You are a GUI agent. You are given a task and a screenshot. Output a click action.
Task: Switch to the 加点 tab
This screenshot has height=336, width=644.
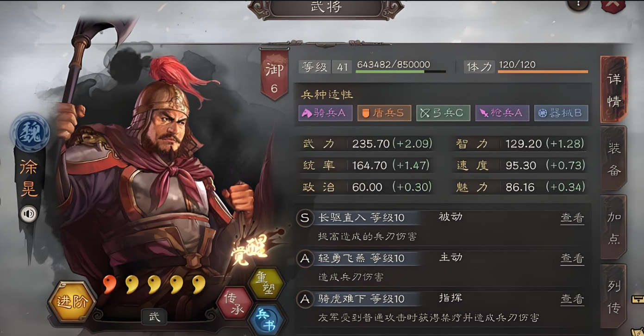point(614,228)
